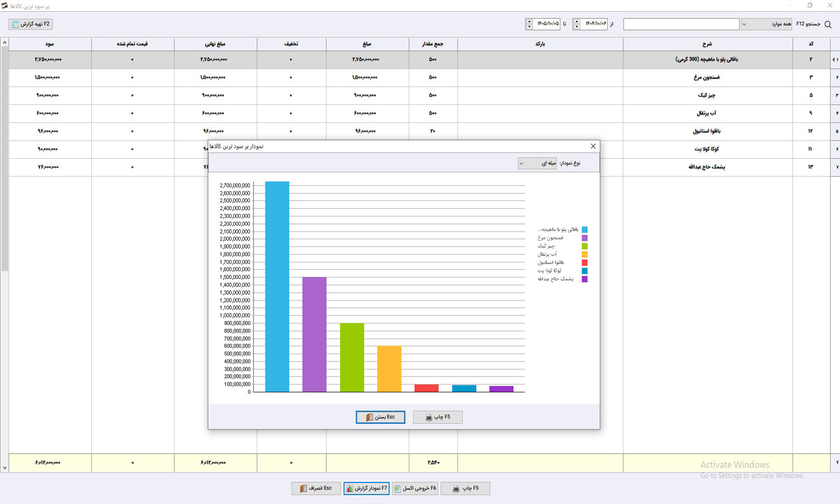Image resolution: width=840 pixels, height=504 pixels.
Task: Decrease the تا end date with its down arrow
Action: (x=529, y=28)
